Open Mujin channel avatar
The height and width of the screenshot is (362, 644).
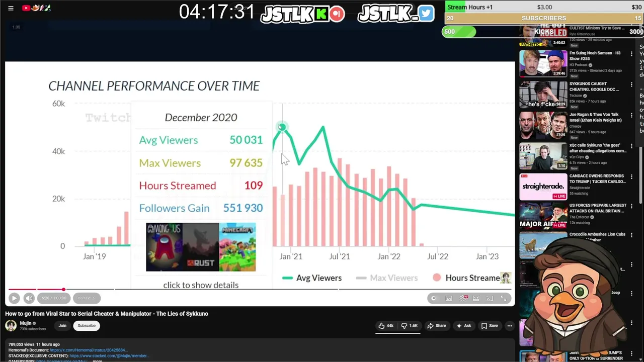[11, 325]
